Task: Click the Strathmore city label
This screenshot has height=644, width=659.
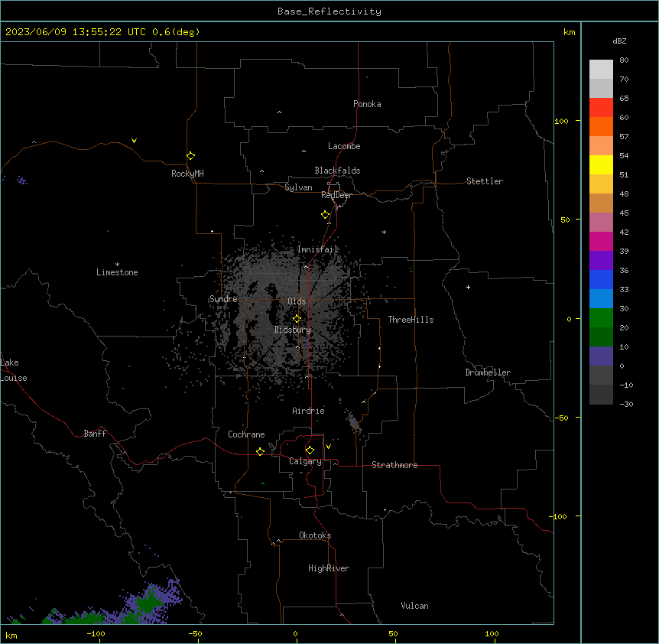Action: point(394,465)
